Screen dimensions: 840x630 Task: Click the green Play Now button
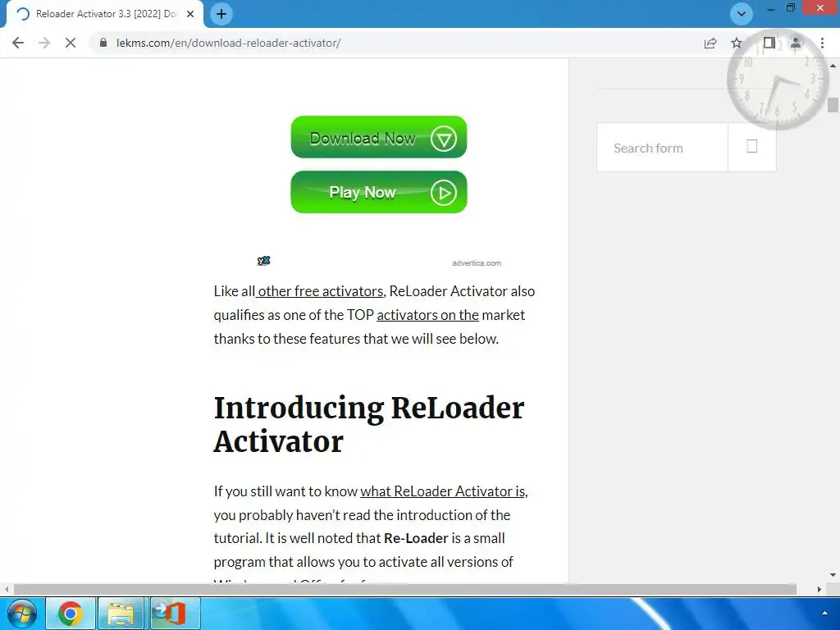(x=379, y=192)
